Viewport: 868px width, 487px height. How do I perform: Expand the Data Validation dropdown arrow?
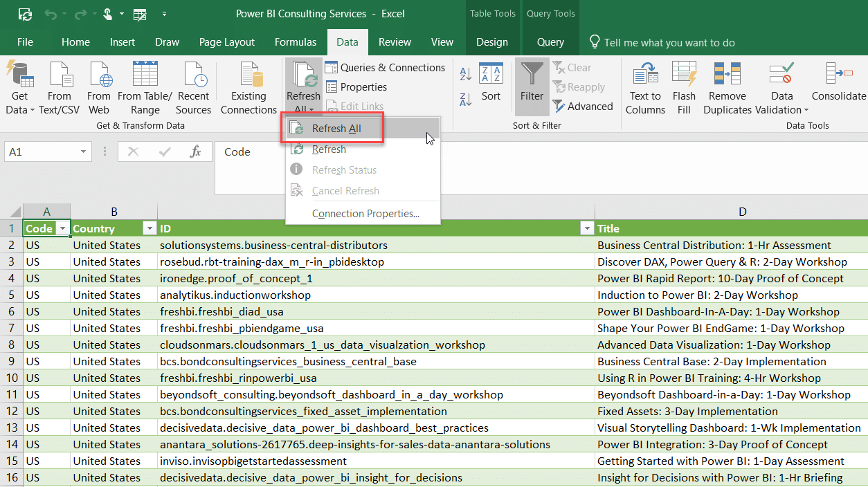click(x=806, y=111)
